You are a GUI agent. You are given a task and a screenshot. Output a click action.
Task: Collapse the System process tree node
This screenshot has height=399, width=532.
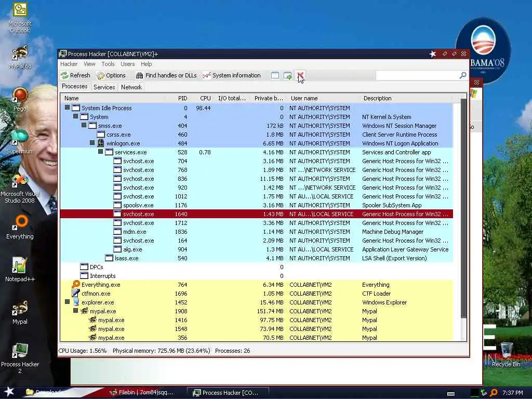point(76,116)
